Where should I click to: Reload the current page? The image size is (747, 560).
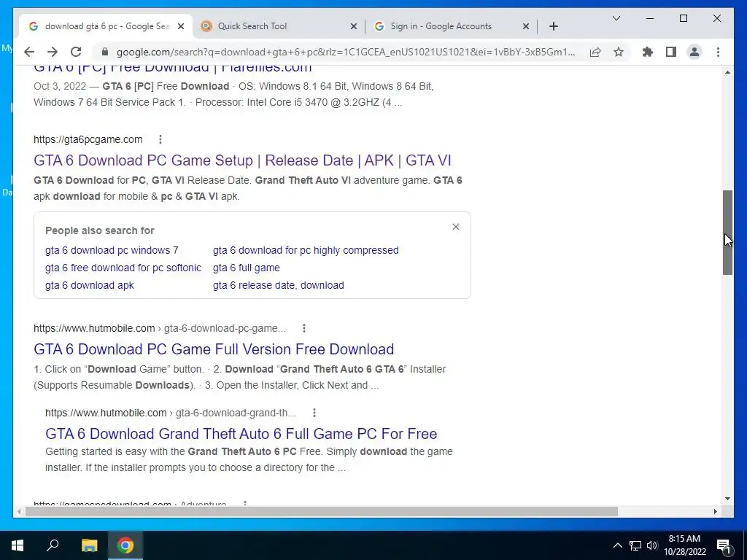tap(76, 52)
